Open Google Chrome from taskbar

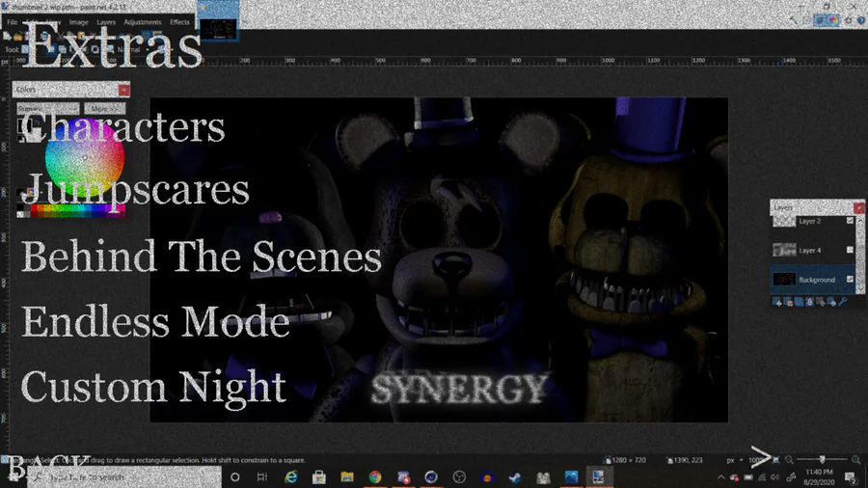tap(375, 477)
